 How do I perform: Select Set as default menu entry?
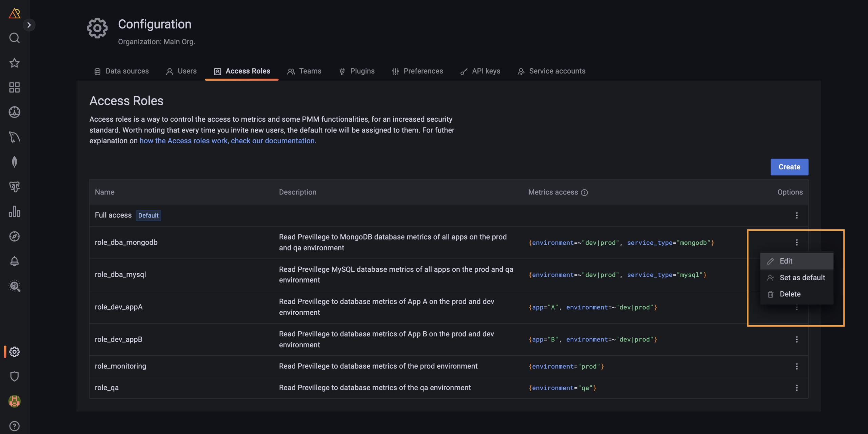pos(802,278)
